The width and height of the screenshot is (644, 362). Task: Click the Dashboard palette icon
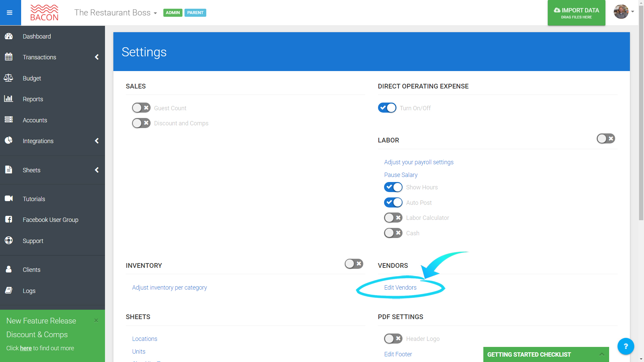(9, 36)
